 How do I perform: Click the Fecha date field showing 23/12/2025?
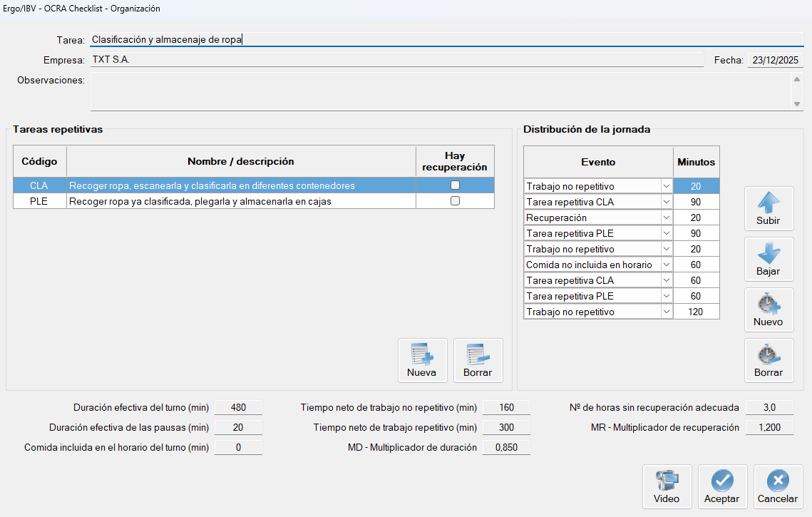pos(775,60)
